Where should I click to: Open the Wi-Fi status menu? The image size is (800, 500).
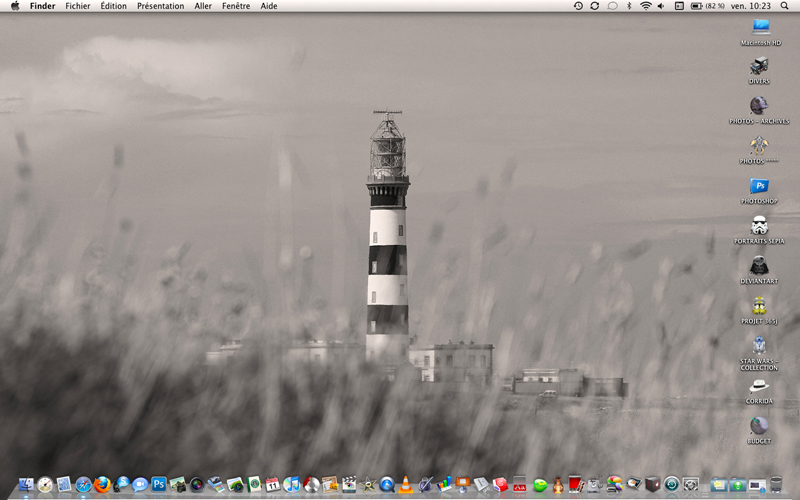point(645,6)
